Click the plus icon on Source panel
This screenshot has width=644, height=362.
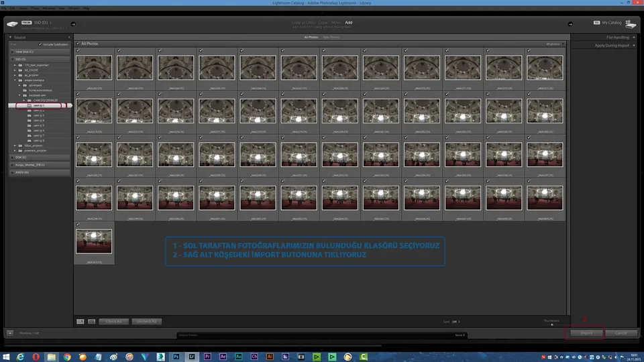[69, 38]
